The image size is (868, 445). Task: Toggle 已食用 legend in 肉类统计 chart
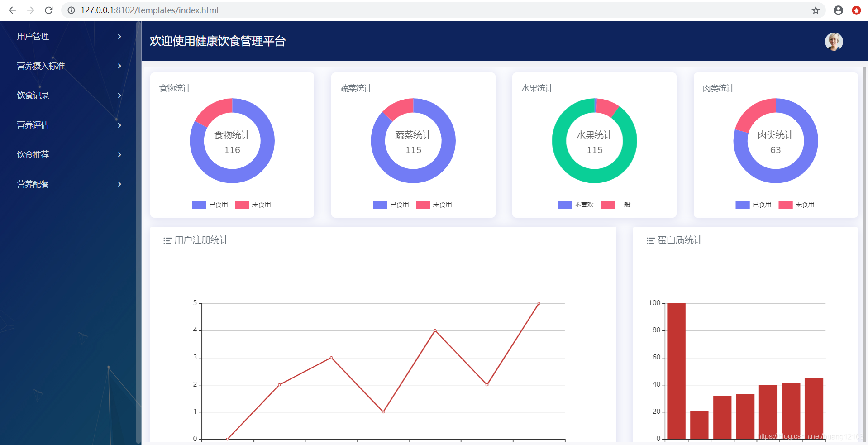[754, 205]
